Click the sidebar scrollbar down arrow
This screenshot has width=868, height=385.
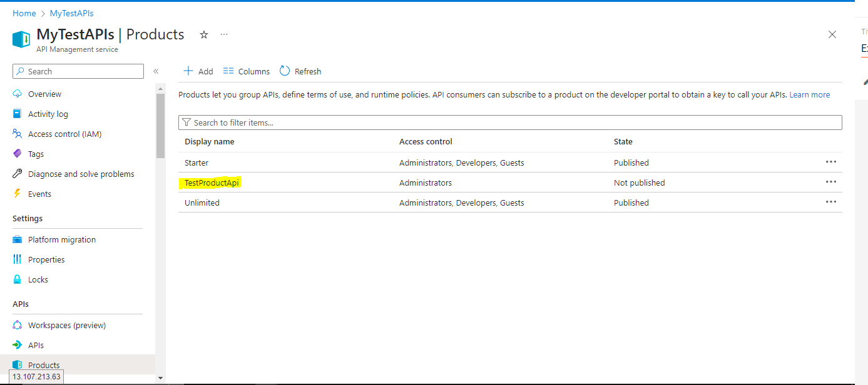tap(160, 377)
